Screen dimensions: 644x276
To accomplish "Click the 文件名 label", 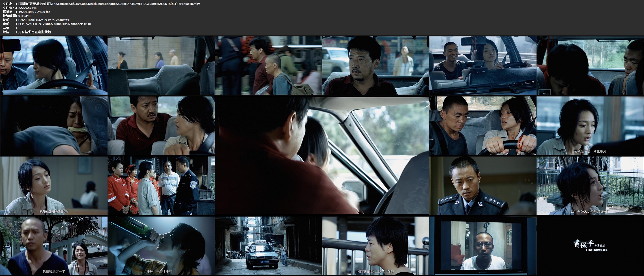I will pyautogui.click(x=8, y=4).
